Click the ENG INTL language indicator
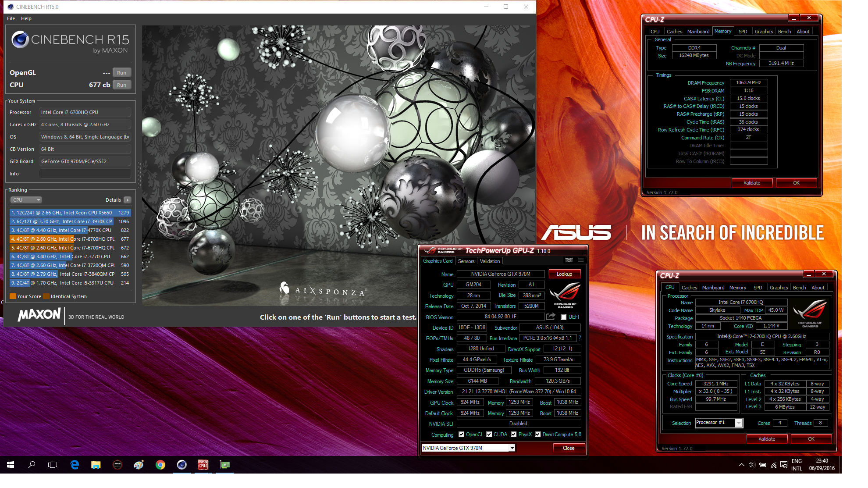This screenshot has width=868, height=488. [797, 465]
